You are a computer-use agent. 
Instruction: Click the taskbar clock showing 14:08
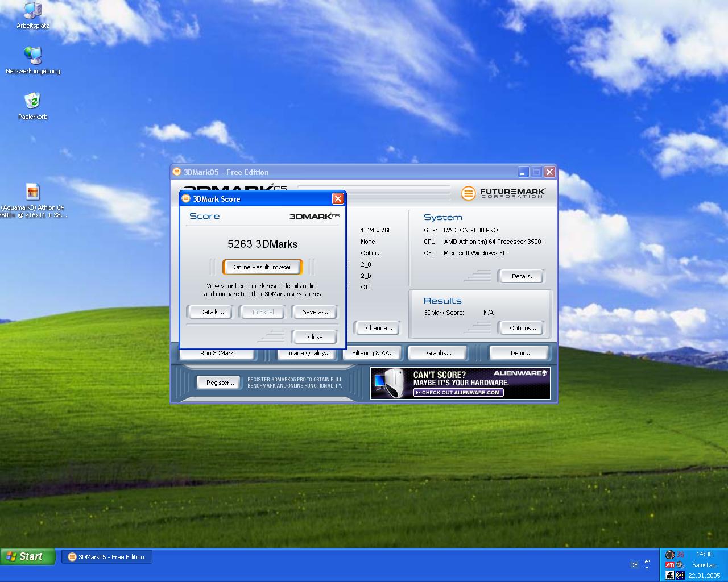pyautogui.click(x=704, y=554)
